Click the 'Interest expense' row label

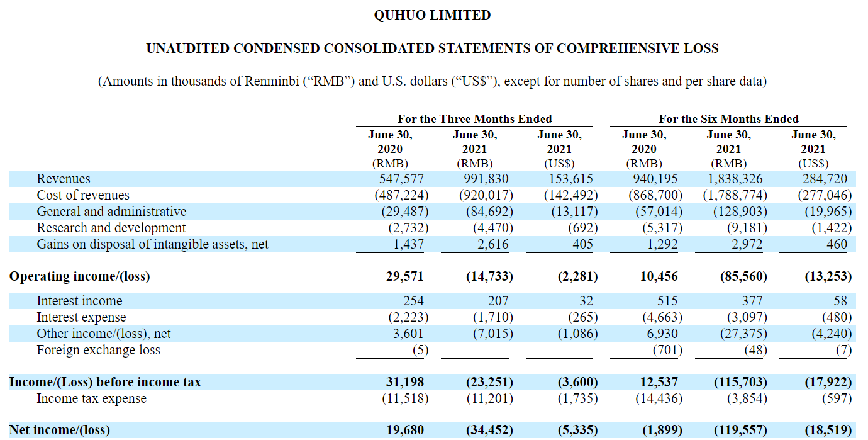coord(81,317)
